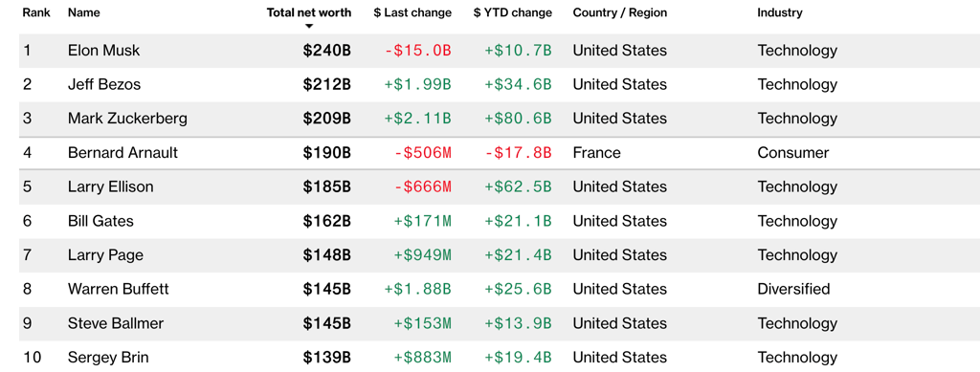Open Elon Musk's profile
The width and height of the screenshot is (980, 372).
pyautogui.click(x=103, y=51)
